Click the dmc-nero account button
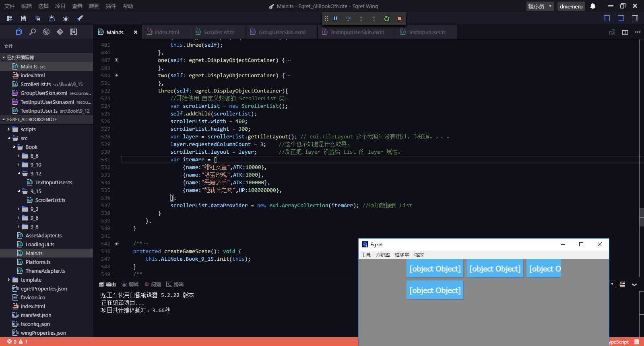 coord(571,6)
